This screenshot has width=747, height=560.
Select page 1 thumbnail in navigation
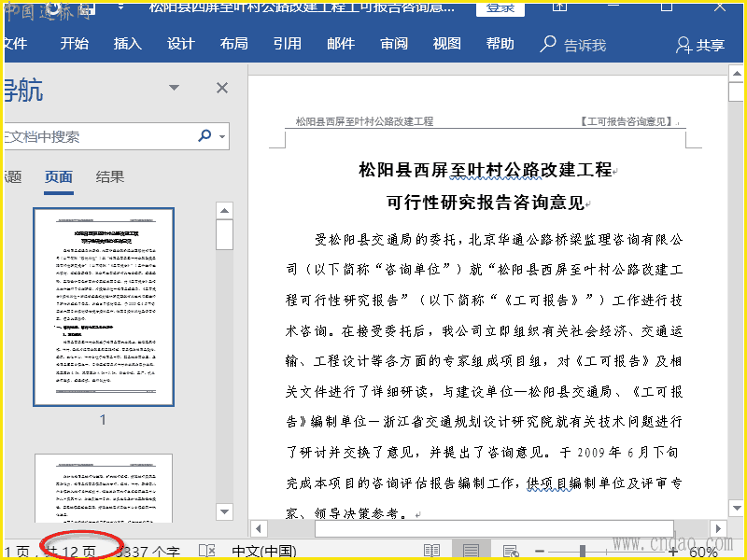tap(103, 307)
